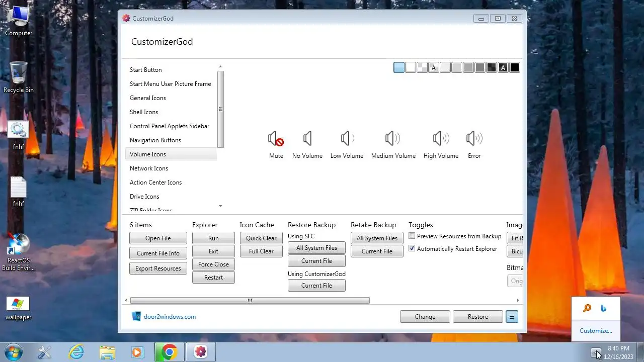The height and width of the screenshot is (362, 644).
Task: Click Customize... in tray popup
Action: click(596, 331)
